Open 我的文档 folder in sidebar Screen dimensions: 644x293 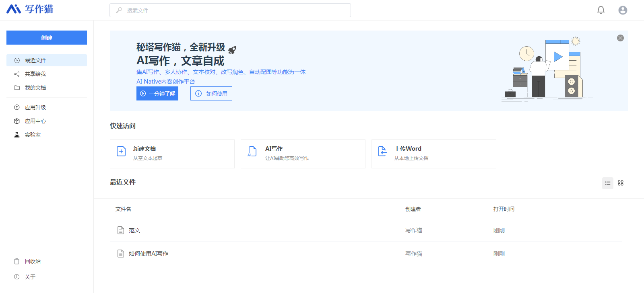tap(35, 88)
